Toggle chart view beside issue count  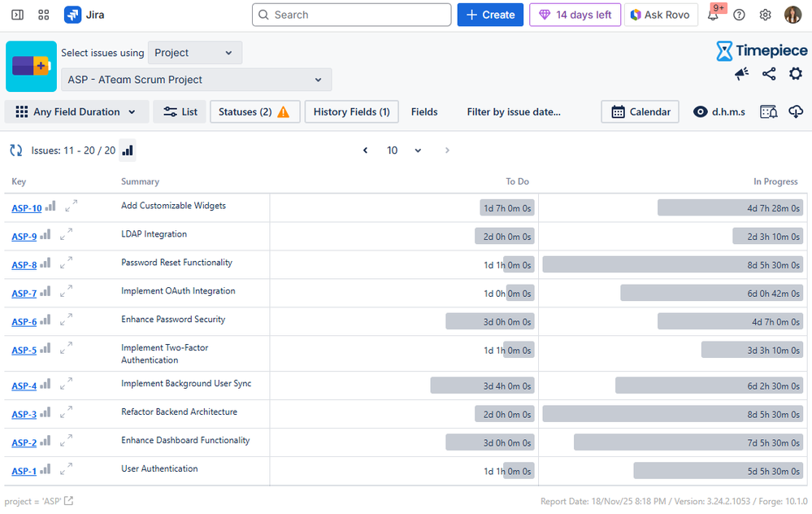click(128, 150)
